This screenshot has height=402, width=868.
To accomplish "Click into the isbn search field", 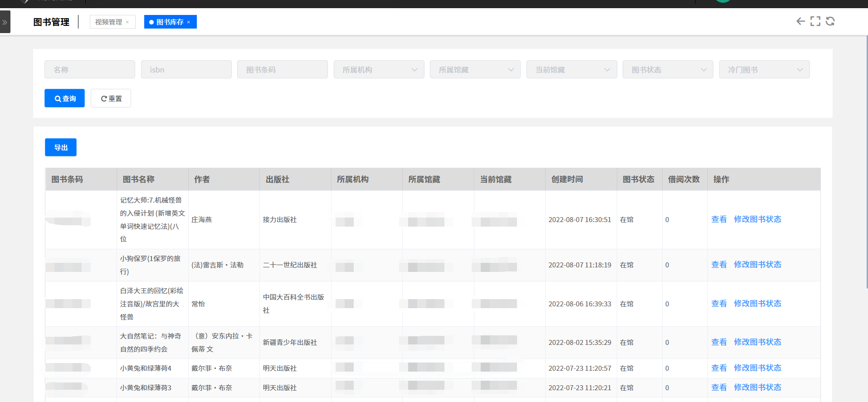I will (x=186, y=70).
